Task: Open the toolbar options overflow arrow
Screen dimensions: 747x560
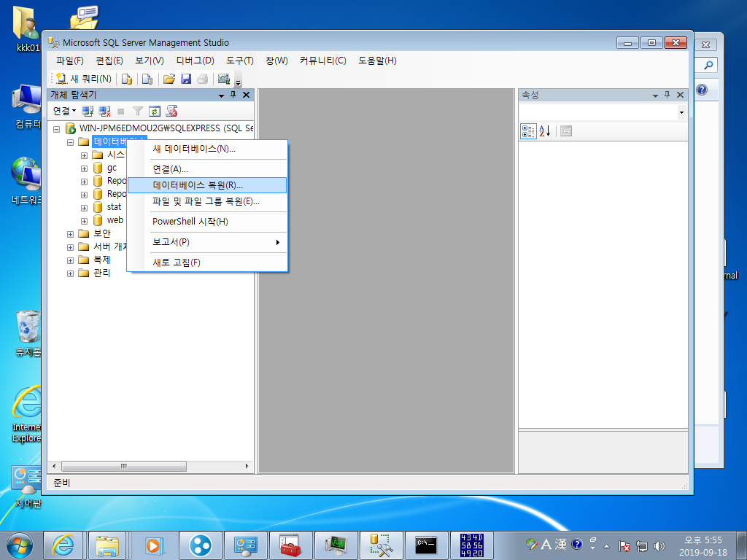Action: [x=239, y=81]
